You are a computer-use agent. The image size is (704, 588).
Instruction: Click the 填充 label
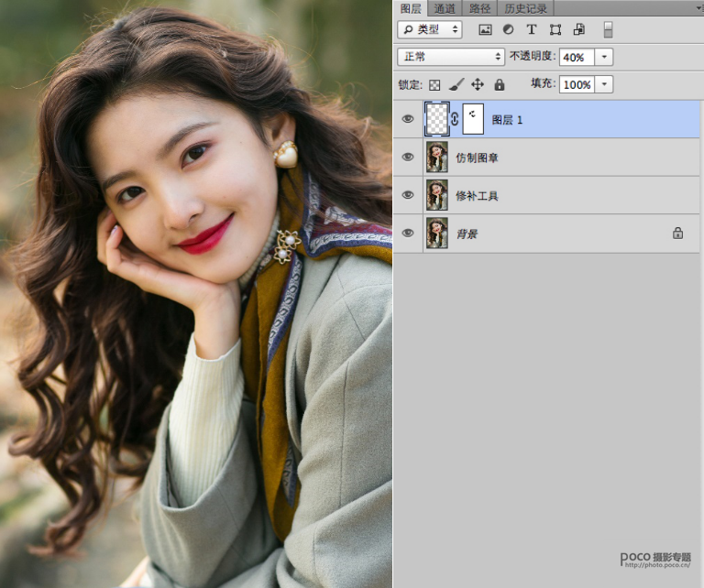click(x=543, y=83)
